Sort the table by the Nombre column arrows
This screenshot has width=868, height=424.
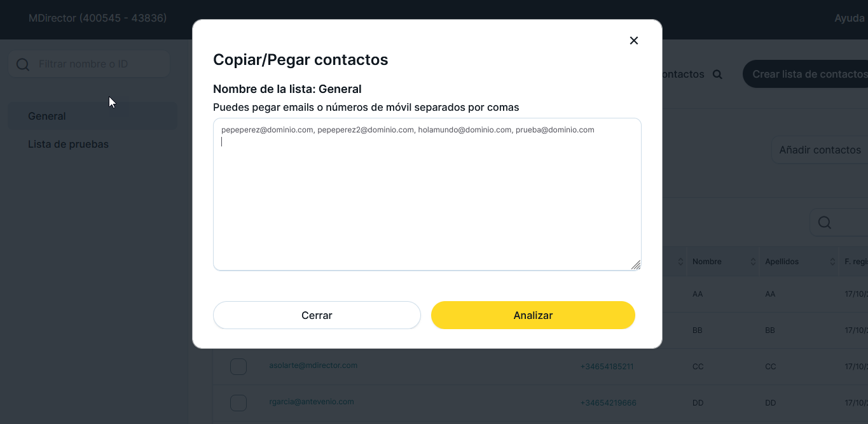point(753,262)
